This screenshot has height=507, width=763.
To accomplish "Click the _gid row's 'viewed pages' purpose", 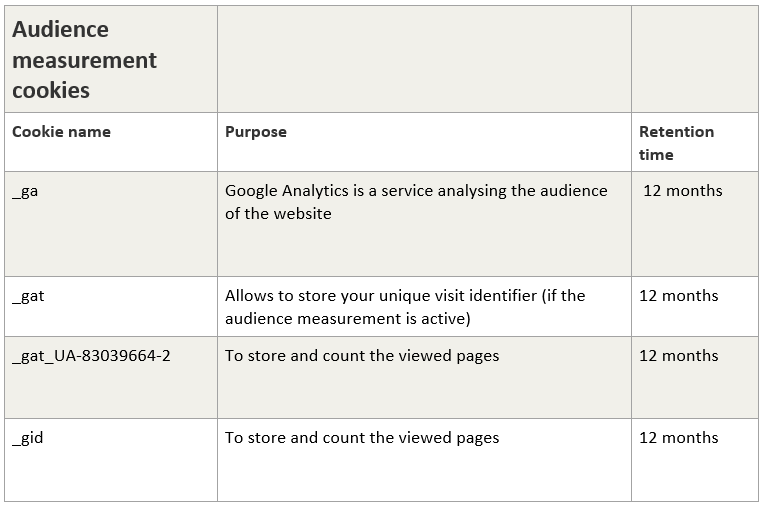I will [x=362, y=438].
